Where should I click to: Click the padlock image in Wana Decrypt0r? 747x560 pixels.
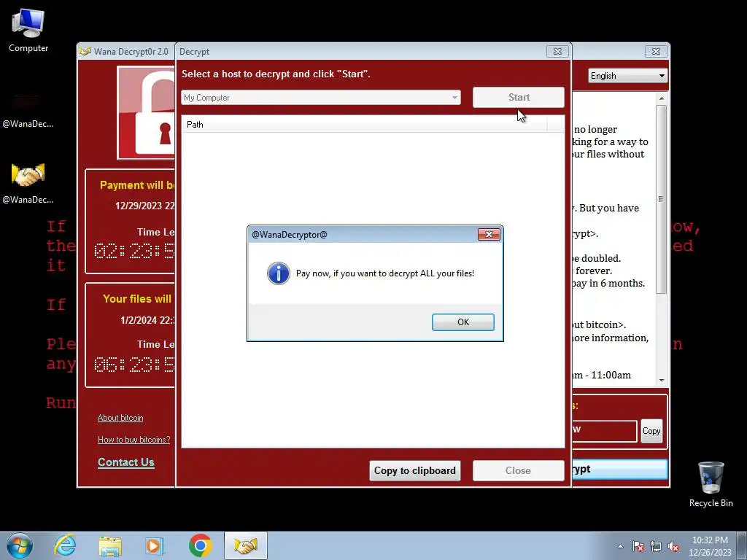(x=147, y=113)
